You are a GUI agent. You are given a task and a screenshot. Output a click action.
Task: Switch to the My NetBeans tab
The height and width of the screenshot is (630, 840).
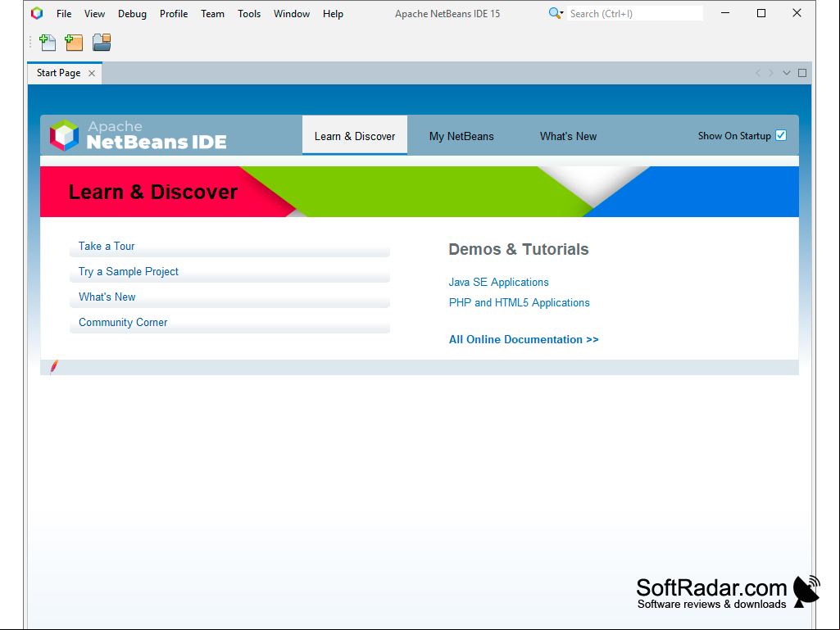[461, 137]
